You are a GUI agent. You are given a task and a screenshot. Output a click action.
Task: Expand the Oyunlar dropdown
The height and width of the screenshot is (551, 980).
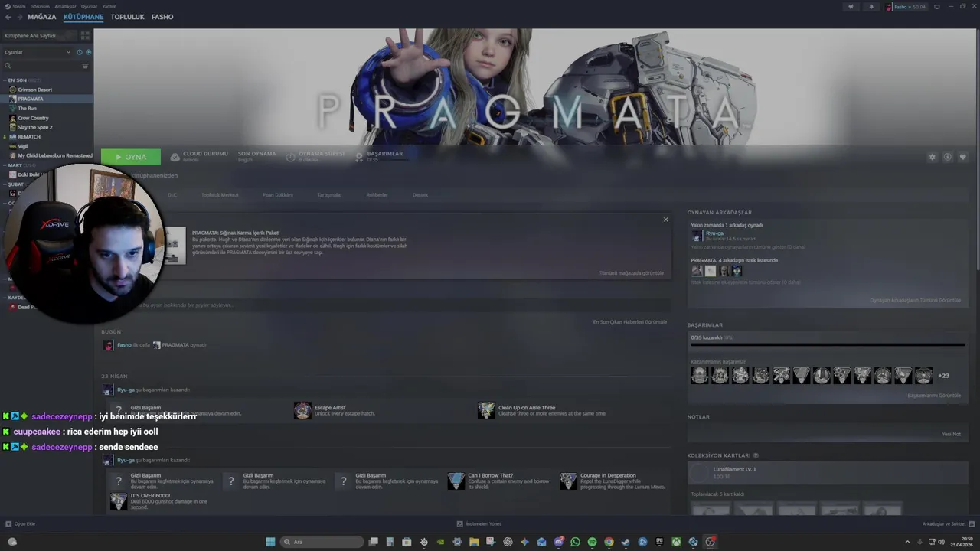pyautogui.click(x=38, y=52)
